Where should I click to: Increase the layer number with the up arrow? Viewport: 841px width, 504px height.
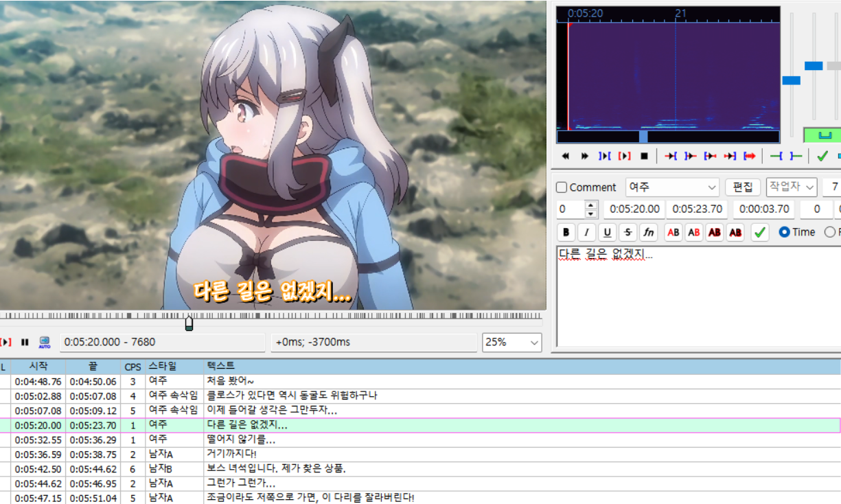point(591,205)
